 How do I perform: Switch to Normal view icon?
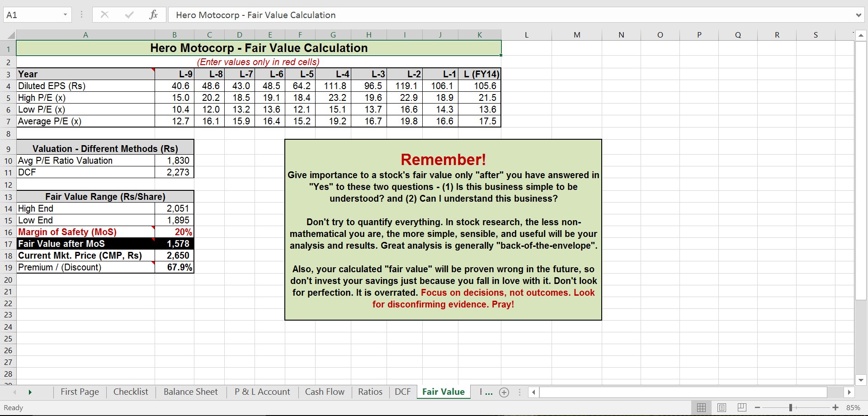(x=701, y=407)
